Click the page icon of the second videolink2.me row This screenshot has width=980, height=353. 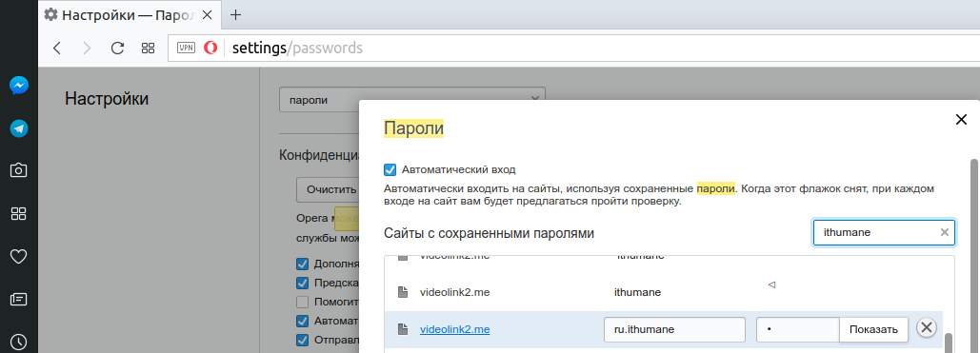click(403, 292)
